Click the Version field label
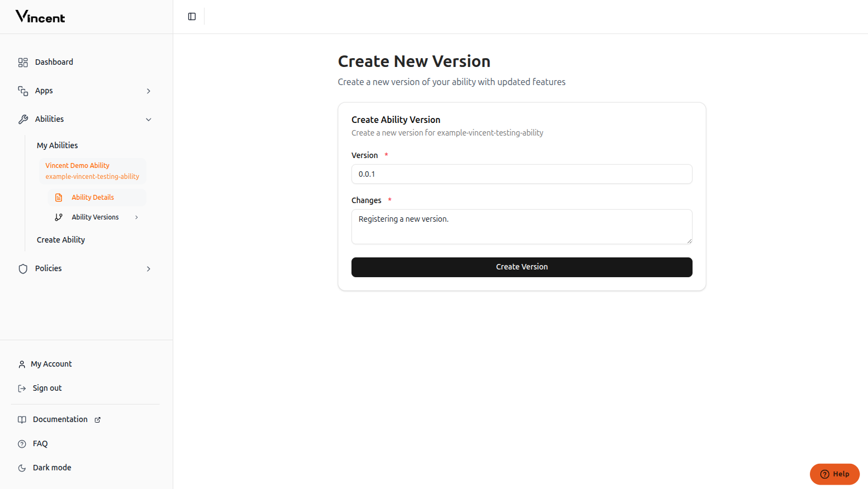Viewport: 868px width, 489px height. pos(365,155)
